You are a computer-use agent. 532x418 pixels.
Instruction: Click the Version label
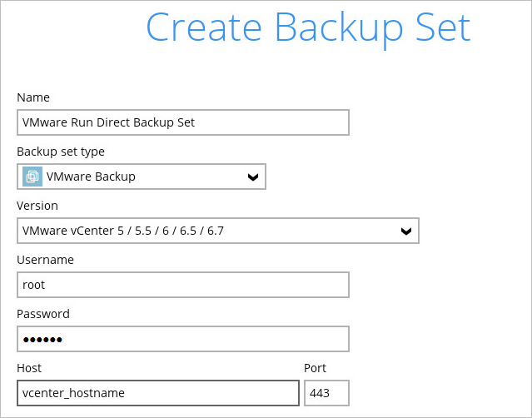tap(37, 206)
